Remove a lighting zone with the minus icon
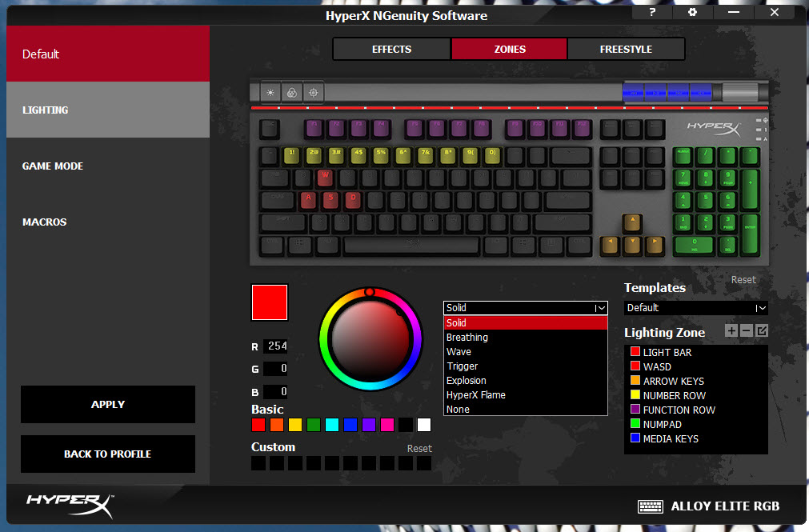The width and height of the screenshot is (809, 532). (x=746, y=330)
